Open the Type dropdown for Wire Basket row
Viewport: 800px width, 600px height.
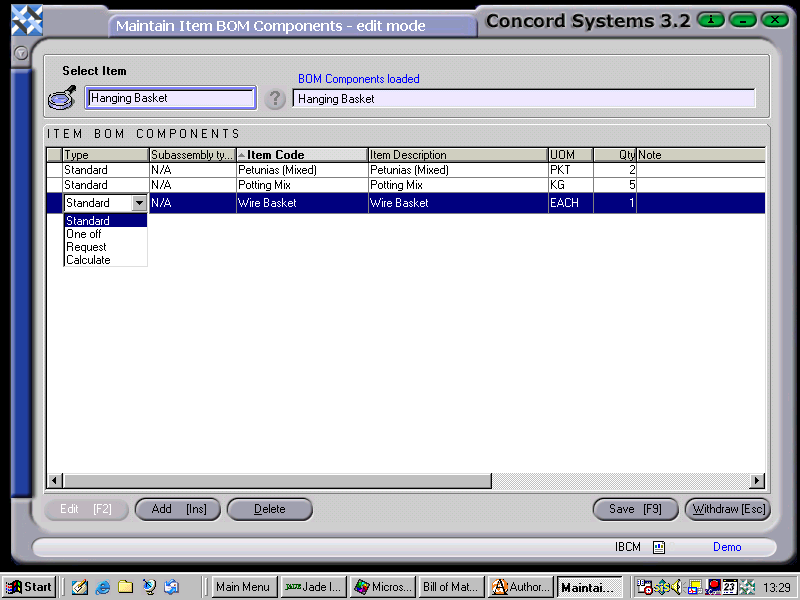(x=139, y=202)
